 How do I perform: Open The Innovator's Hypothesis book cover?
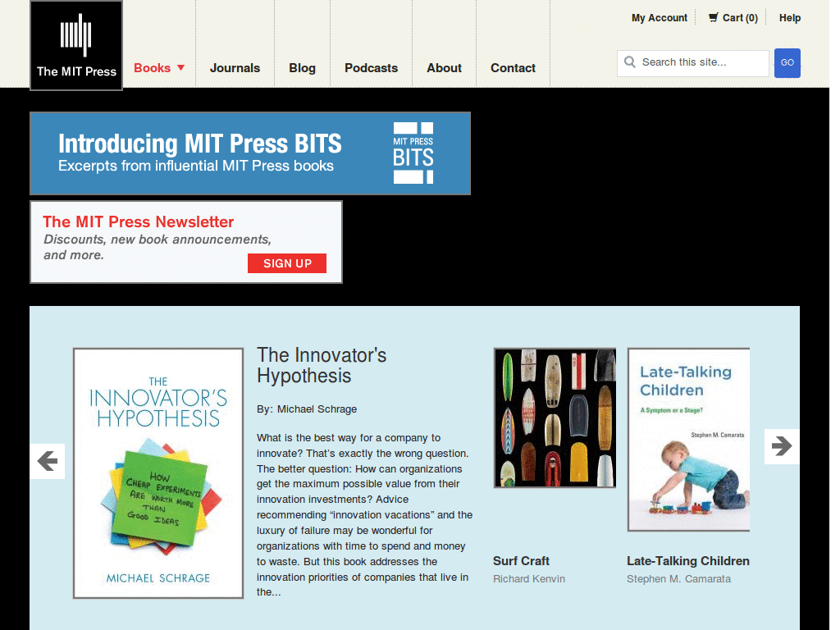coord(158,473)
